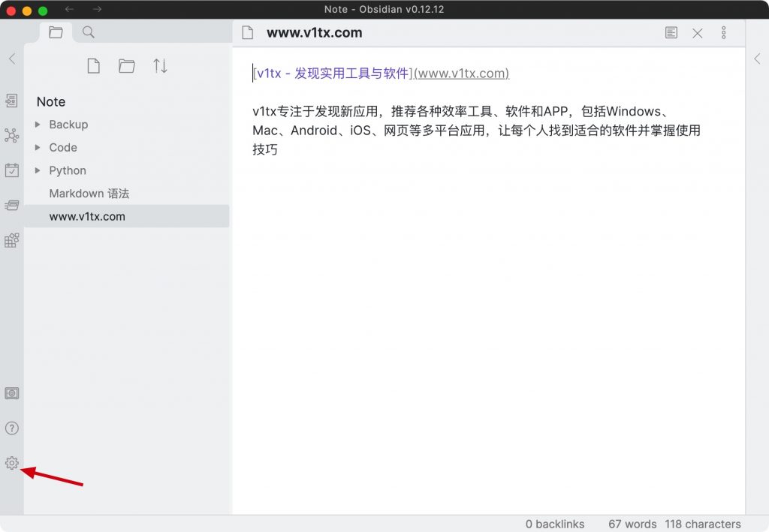Change sort order icon
The image size is (769, 532).
point(160,65)
